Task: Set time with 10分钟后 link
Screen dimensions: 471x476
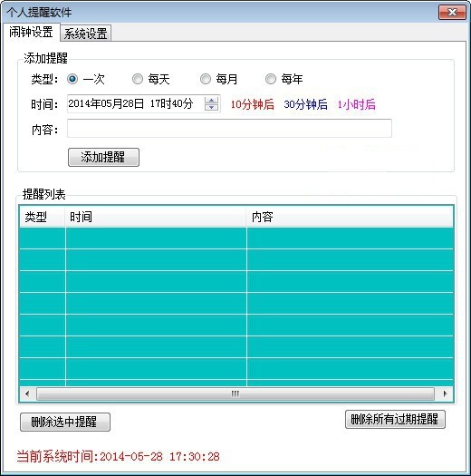Action: pos(253,104)
